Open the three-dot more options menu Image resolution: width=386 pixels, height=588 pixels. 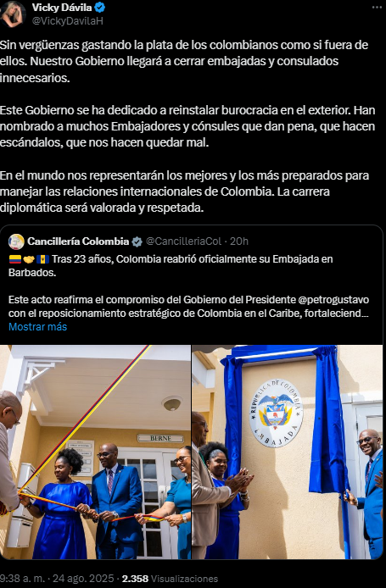(377, 7)
